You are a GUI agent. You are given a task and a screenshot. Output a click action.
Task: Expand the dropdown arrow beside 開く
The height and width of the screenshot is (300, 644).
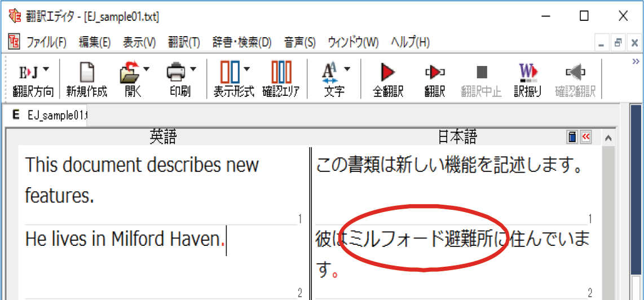(x=147, y=69)
